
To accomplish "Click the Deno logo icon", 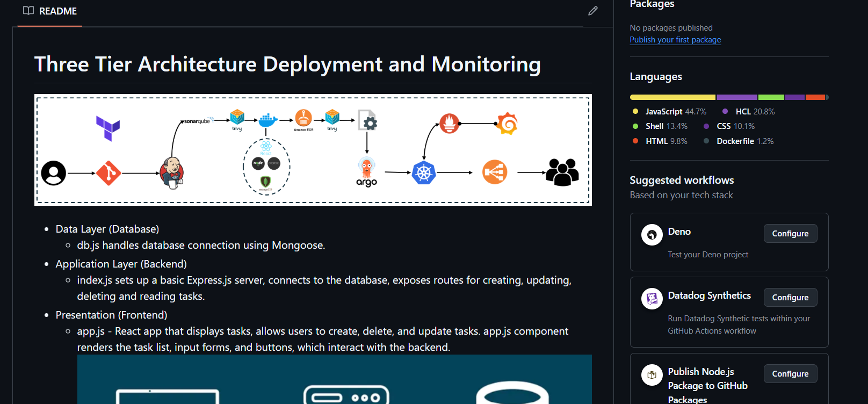I will click(652, 235).
